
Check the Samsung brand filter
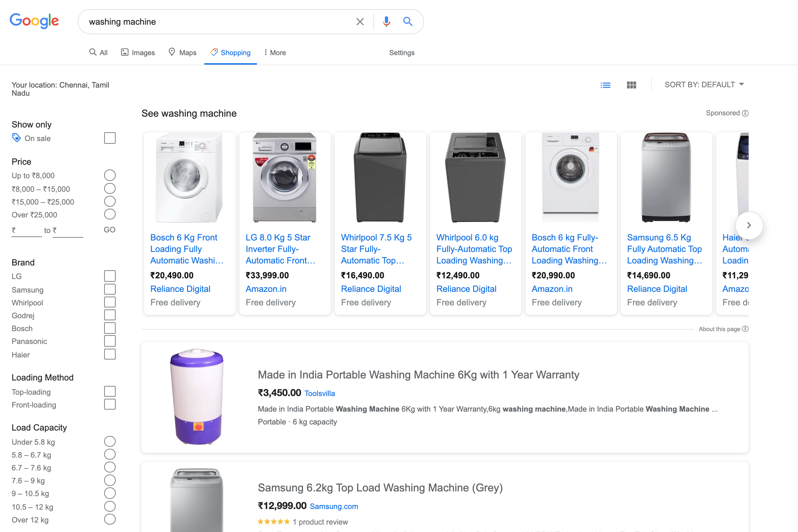tap(110, 290)
